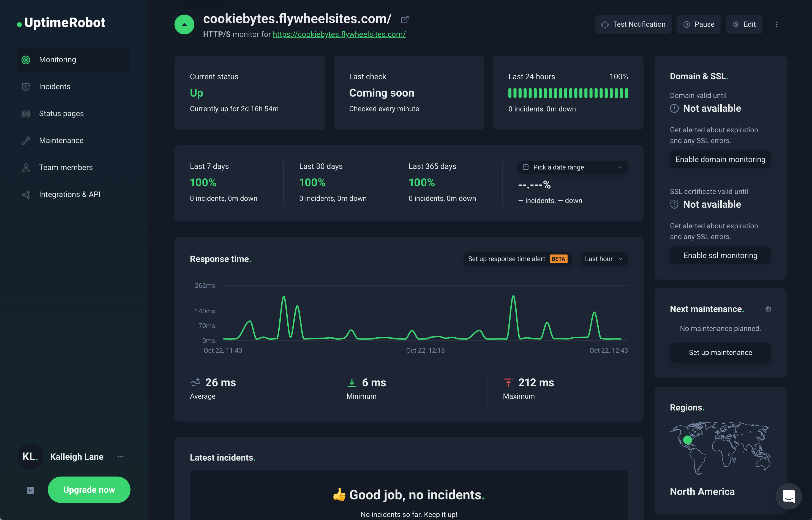Click the external link icon beside the monitor URL
The width and height of the screenshot is (812, 520).
405,20
